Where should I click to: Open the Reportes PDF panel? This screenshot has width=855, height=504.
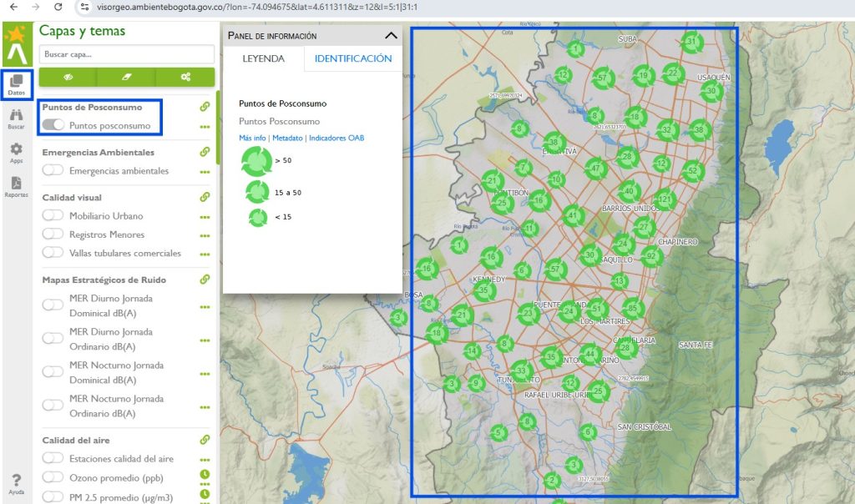click(16, 186)
